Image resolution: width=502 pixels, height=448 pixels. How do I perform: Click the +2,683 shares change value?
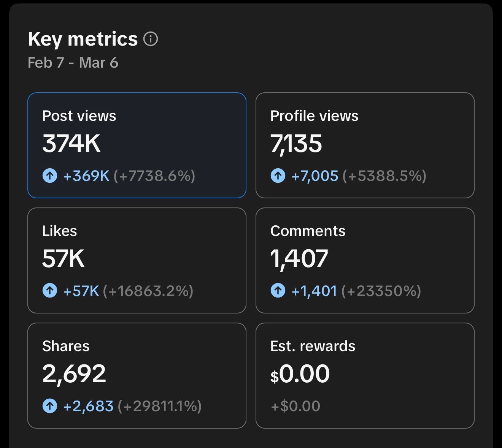(88, 406)
